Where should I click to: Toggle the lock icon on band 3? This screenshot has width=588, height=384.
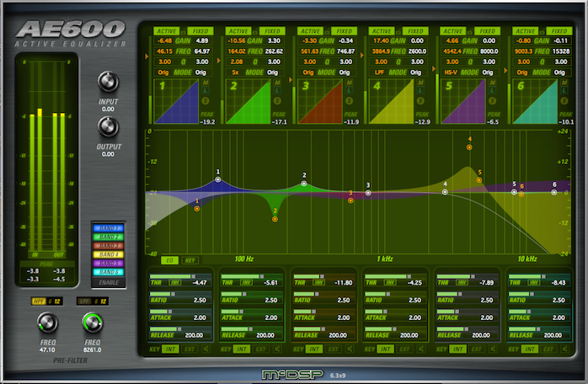click(328, 31)
